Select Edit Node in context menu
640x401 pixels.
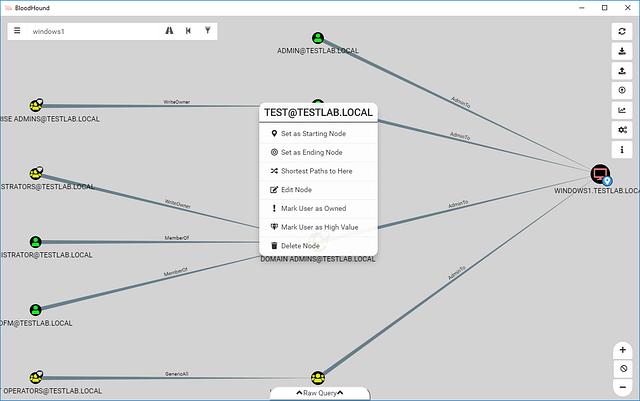click(x=318, y=190)
